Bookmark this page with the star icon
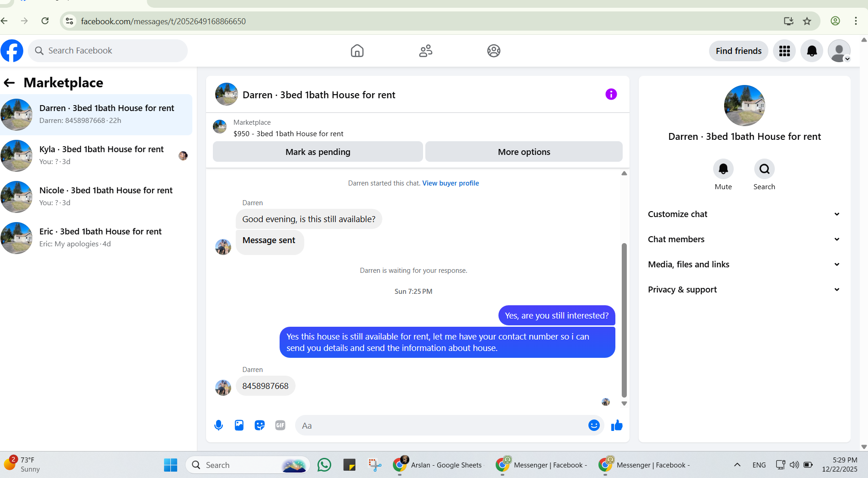868x478 pixels. pyautogui.click(x=807, y=21)
